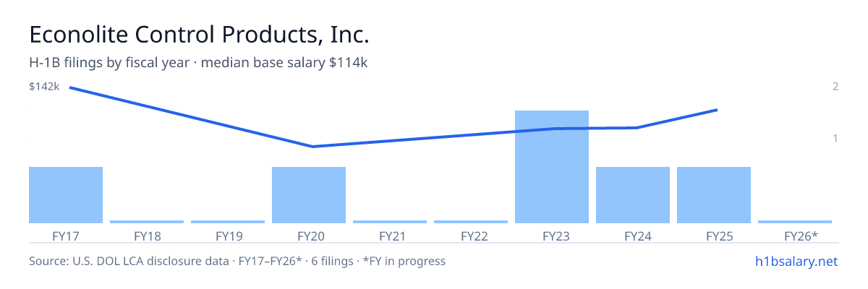The height and width of the screenshot is (289, 868).
Task: Click the salary line low point at FY20
Action: click(x=312, y=147)
